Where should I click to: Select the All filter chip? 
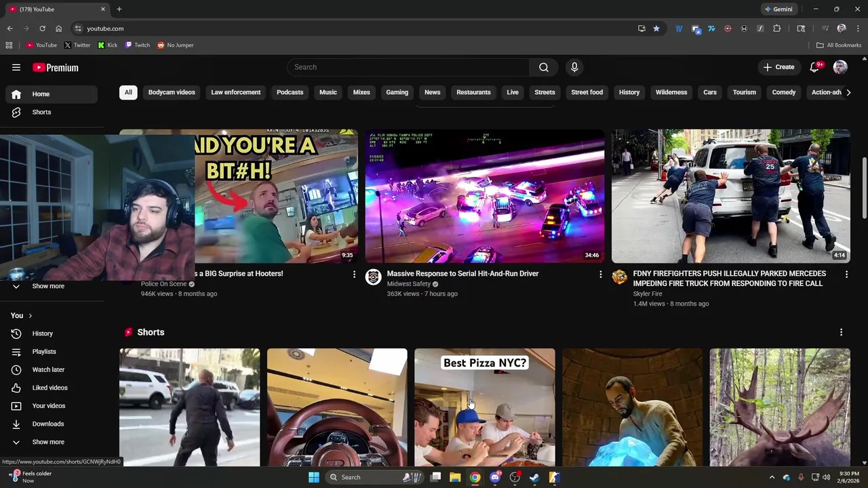pyautogui.click(x=128, y=92)
